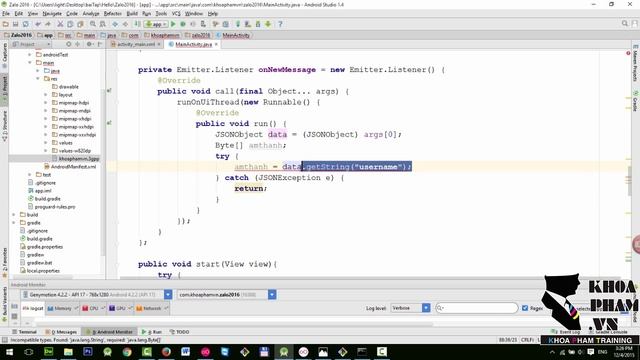Open the VCS menu
Screen dimensions: 640x360
click(x=176, y=13)
